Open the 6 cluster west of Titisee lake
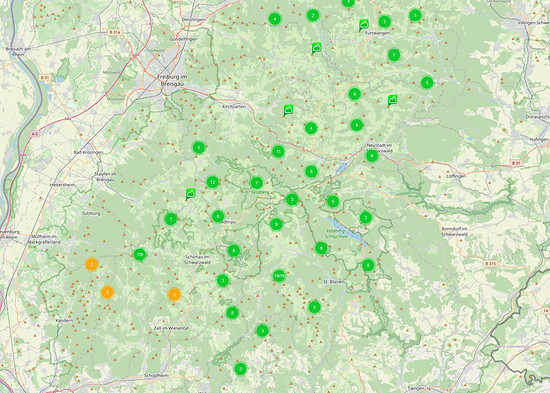550x393 pixels. point(311,171)
